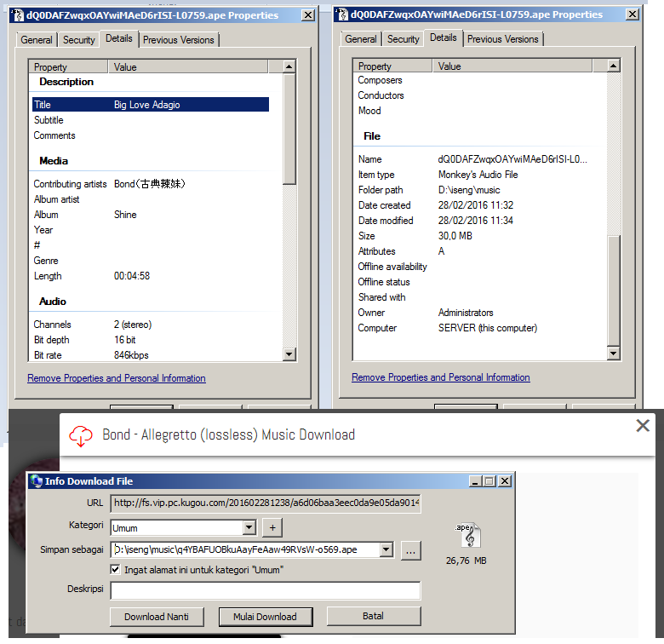Select the Title row 'Big Love Adagio'

point(151,105)
